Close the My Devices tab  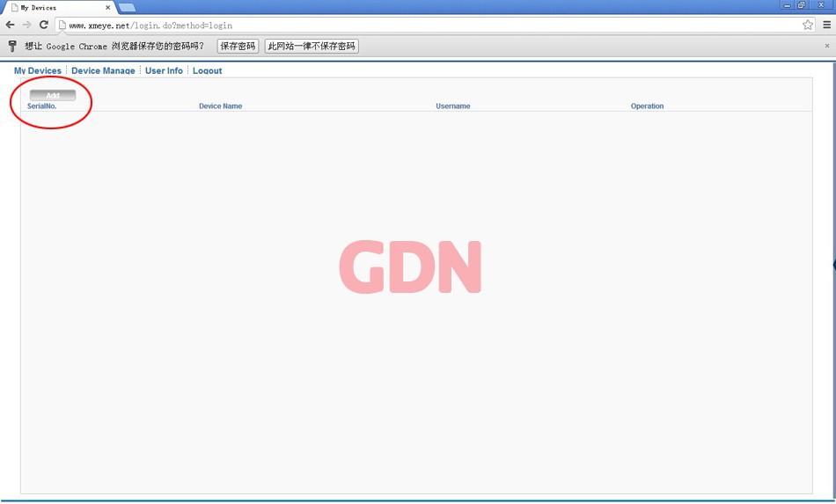tap(107, 7)
